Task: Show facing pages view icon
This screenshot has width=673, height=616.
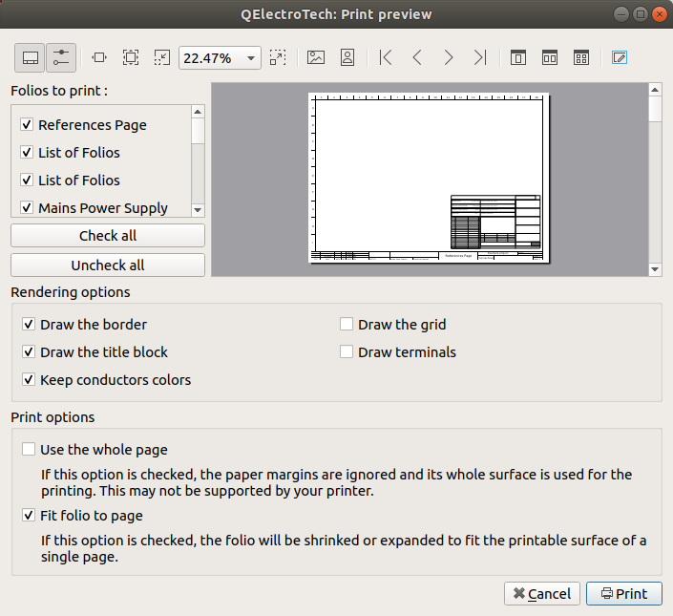Action: coord(550,57)
